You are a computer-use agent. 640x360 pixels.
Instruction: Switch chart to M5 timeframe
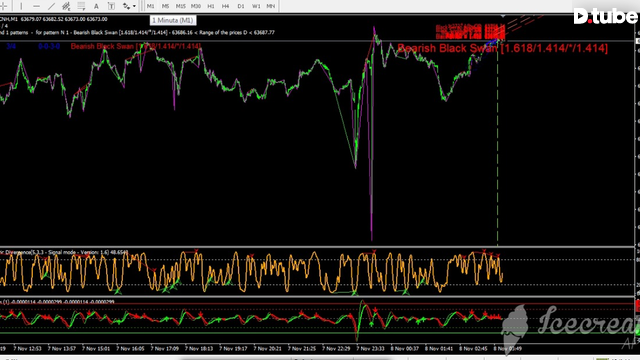(x=165, y=6)
